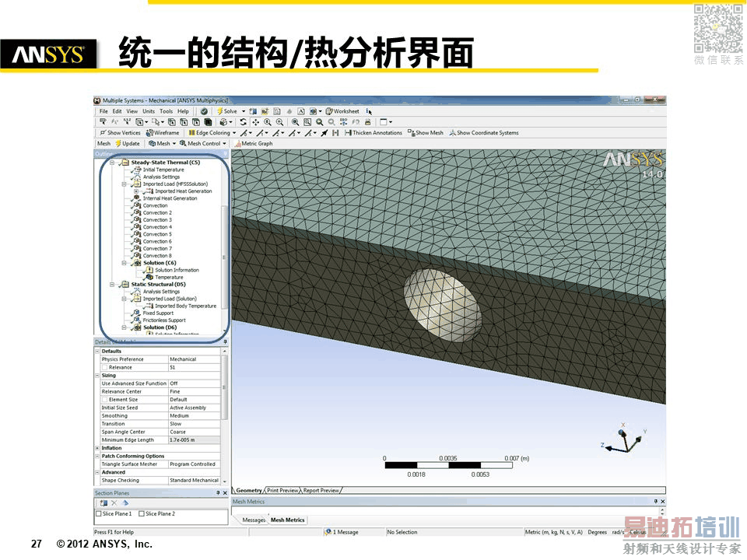747x560 pixels.
Task: Open the Tools menu
Action: click(167, 111)
